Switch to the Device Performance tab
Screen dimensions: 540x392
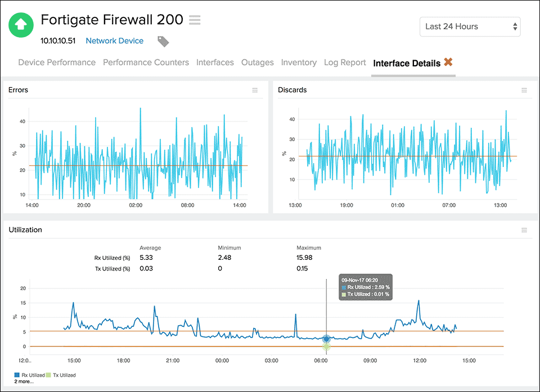pyautogui.click(x=56, y=62)
